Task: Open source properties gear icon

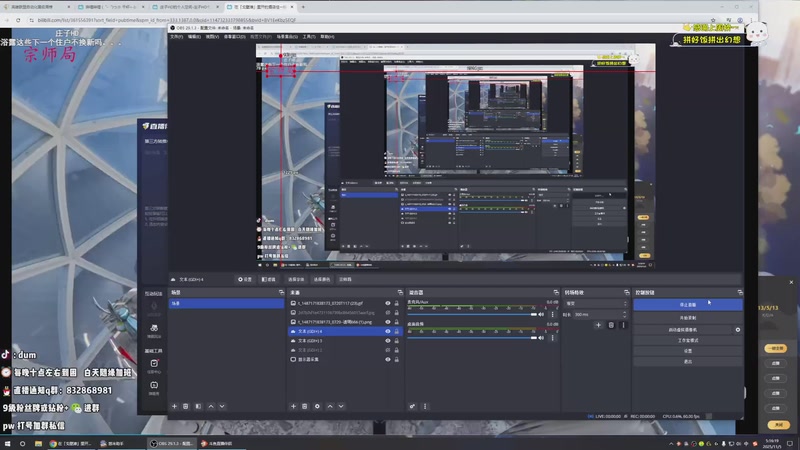Action: coord(318,406)
